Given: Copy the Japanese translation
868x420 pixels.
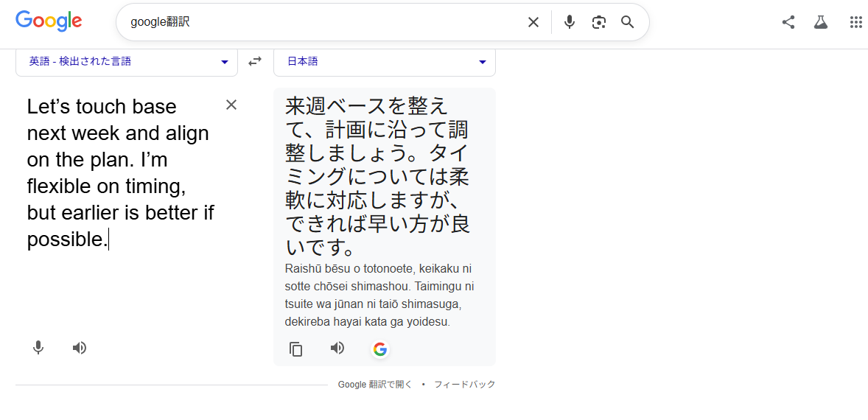Looking at the screenshot, I should 296,349.
